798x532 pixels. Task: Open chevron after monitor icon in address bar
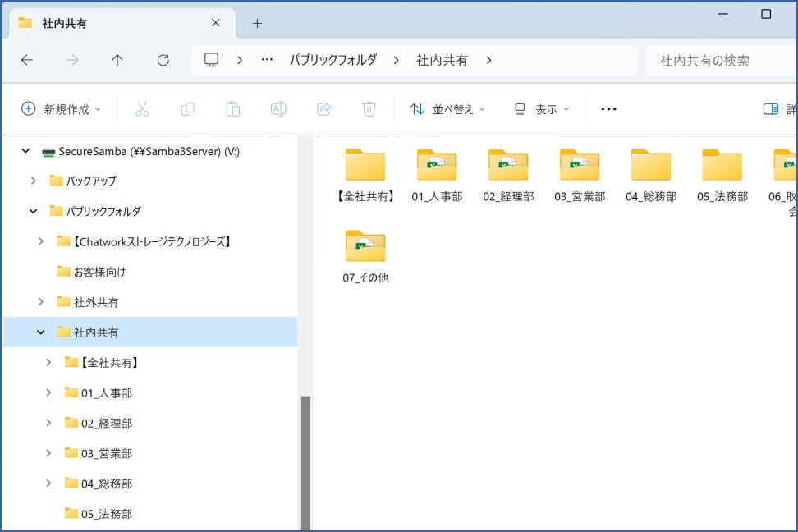point(239,60)
